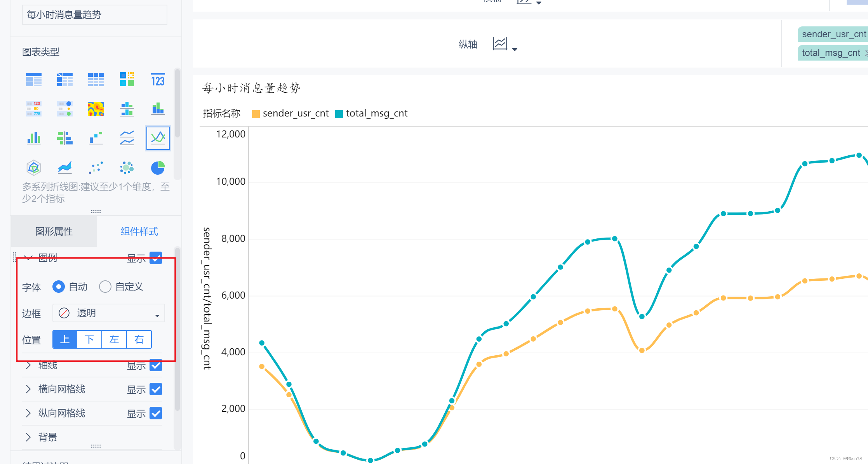Viewport: 868px width, 464px height.
Task: Click the properties panel scrollbar
Action: point(177,329)
